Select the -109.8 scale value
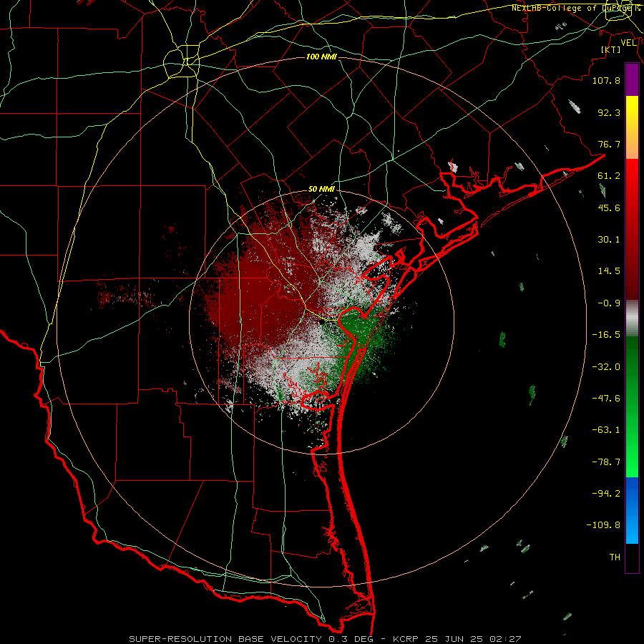 pos(603,525)
